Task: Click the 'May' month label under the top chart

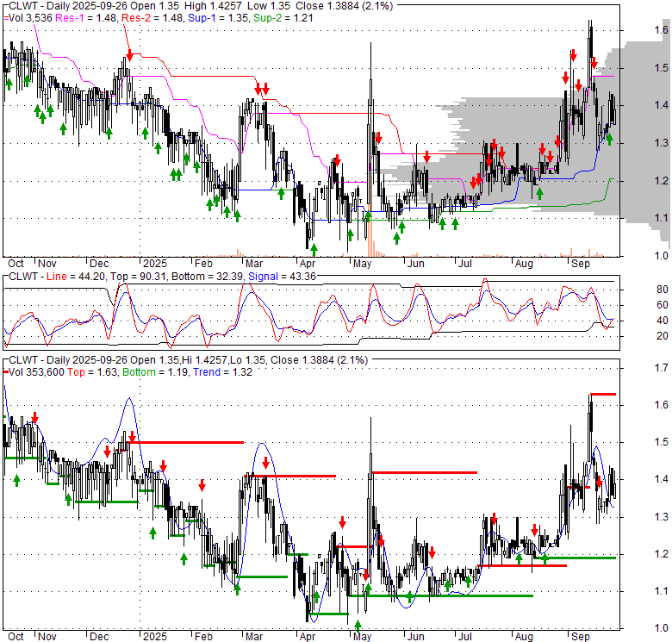Action: tap(362, 263)
